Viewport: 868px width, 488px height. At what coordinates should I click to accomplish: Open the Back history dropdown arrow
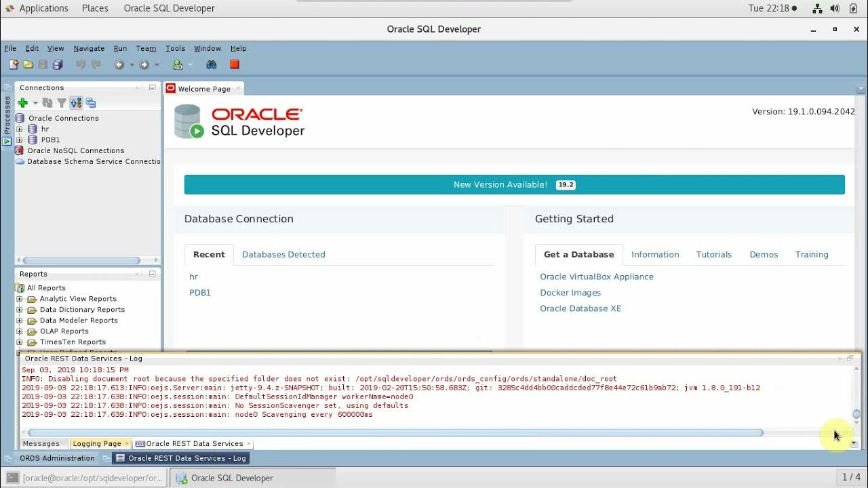tap(132, 65)
